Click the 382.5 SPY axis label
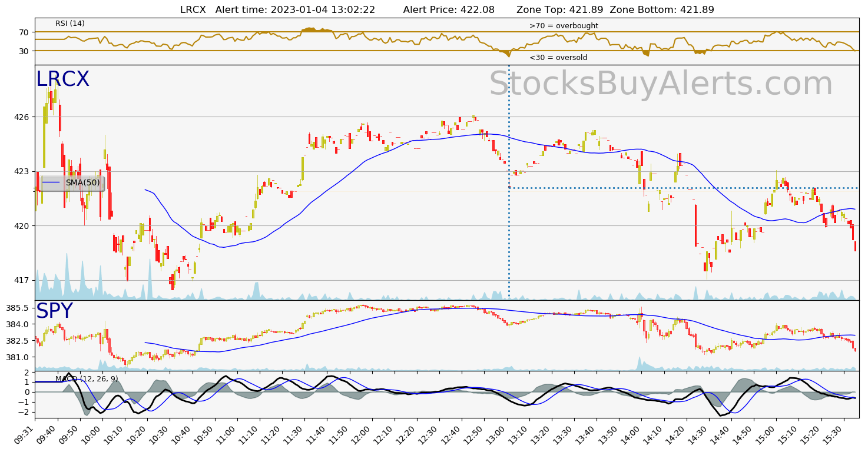 tap(18, 341)
